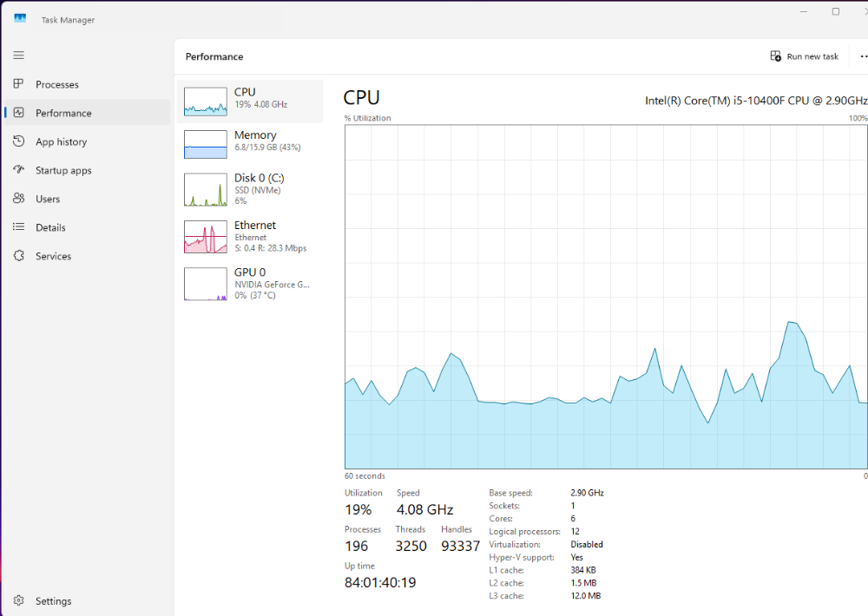Go to Startup apps
868x616 pixels.
(88, 170)
